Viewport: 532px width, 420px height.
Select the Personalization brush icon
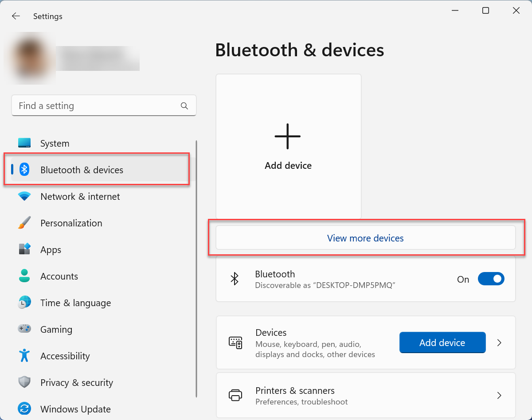[24, 223]
